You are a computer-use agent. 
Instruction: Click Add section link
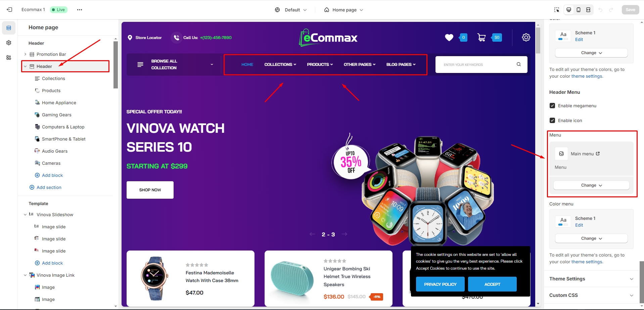click(x=49, y=187)
